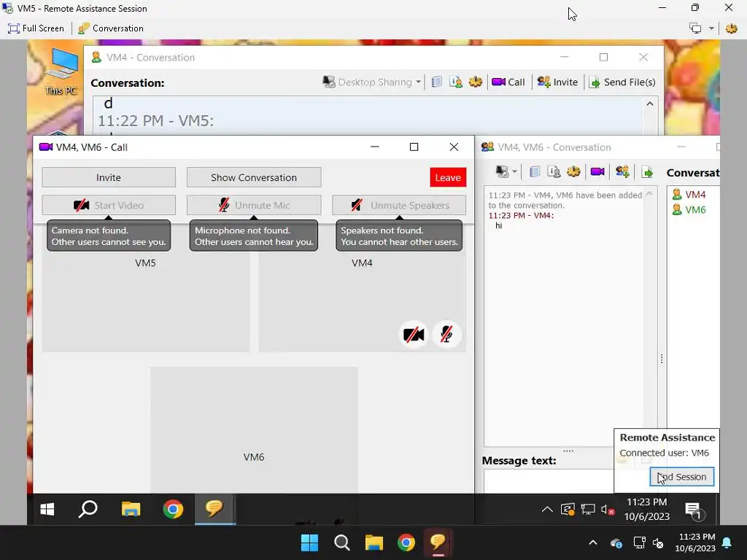Open File Explorer on remote taskbar
Image resolution: width=747 pixels, height=560 pixels.
[x=131, y=510]
